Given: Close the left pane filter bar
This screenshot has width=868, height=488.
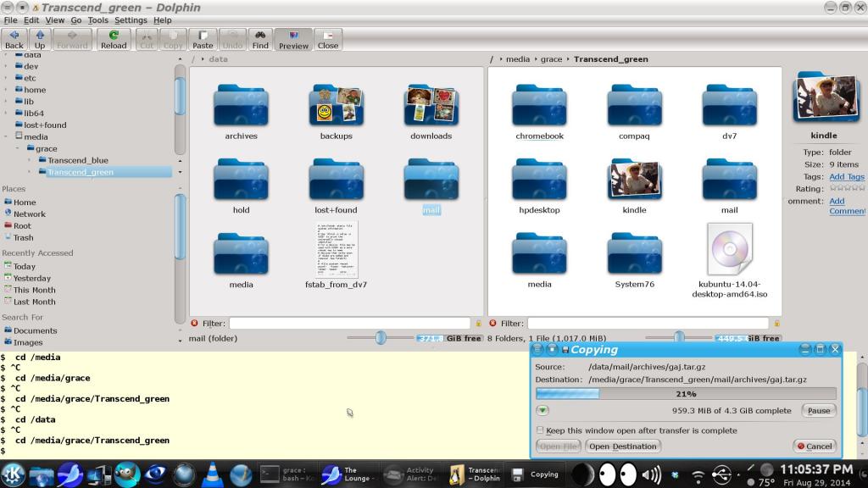Looking at the screenshot, I should (195, 323).
